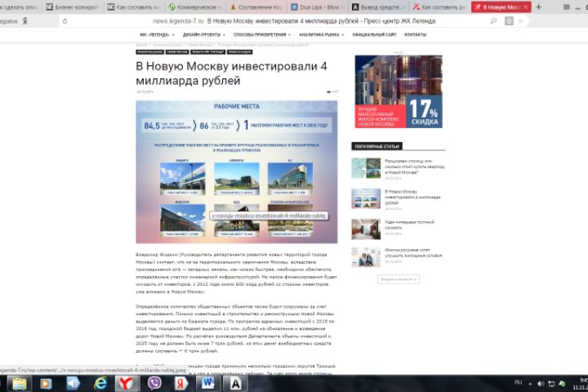This screenshot has height=392, width=588.
Task: Click thumbnail of 'Идеи интерьера' article
Action: click(366, 229)
